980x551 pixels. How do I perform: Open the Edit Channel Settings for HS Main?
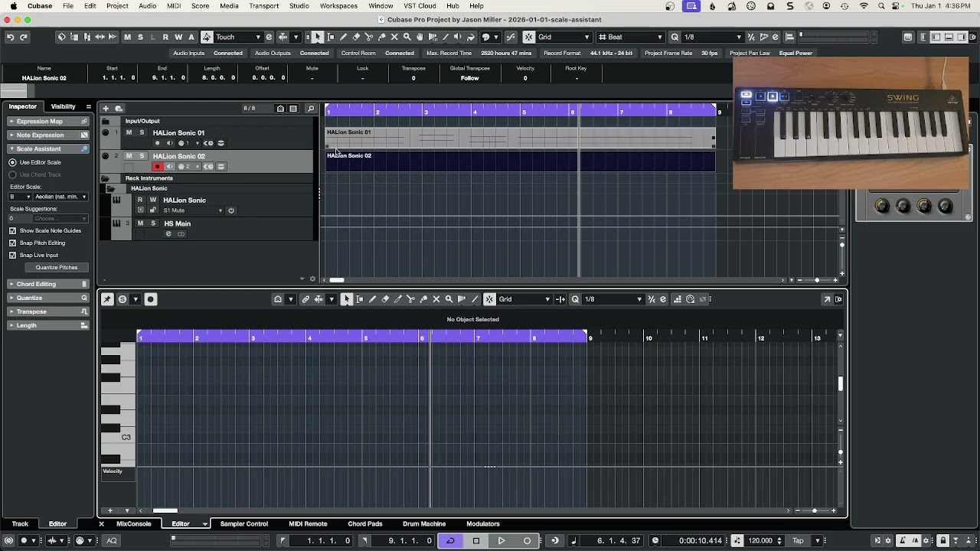(168, 234)
